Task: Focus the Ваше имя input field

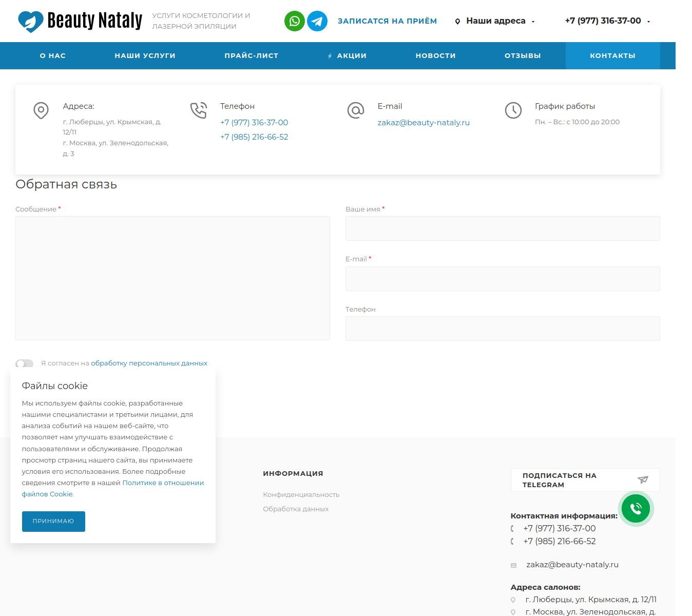Action: click(x=502, y=228)
